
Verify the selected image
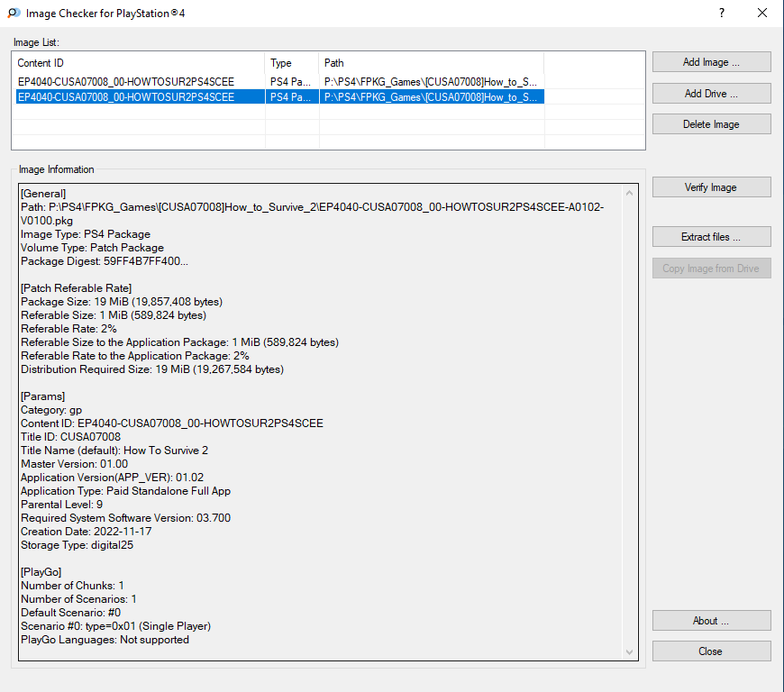point(711,187)
